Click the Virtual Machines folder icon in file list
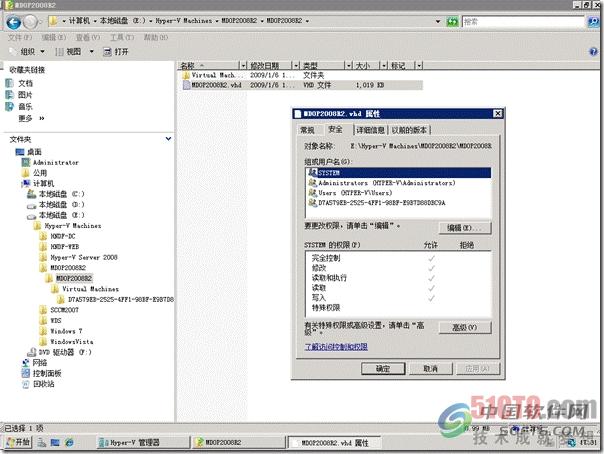 [186, 75]
